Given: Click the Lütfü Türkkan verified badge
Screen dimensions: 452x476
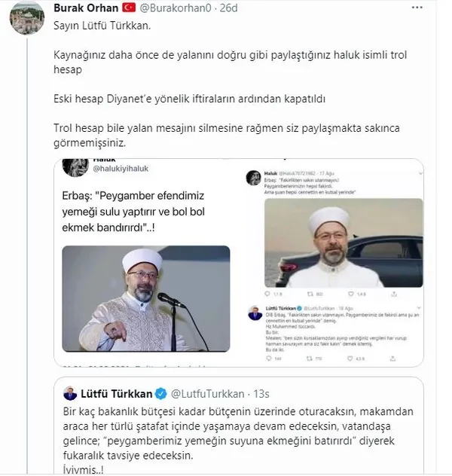Looking at the screenshot, I should click(x=161, y=394).
